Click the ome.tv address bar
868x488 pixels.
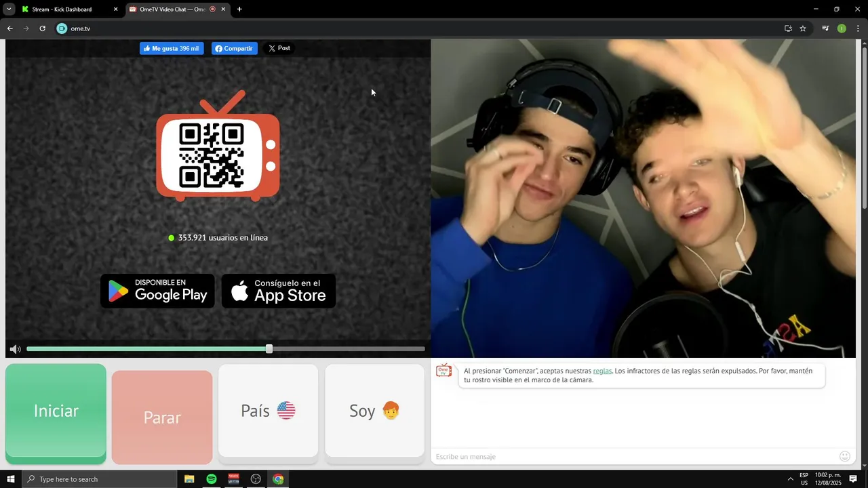[x=420, y=28]
